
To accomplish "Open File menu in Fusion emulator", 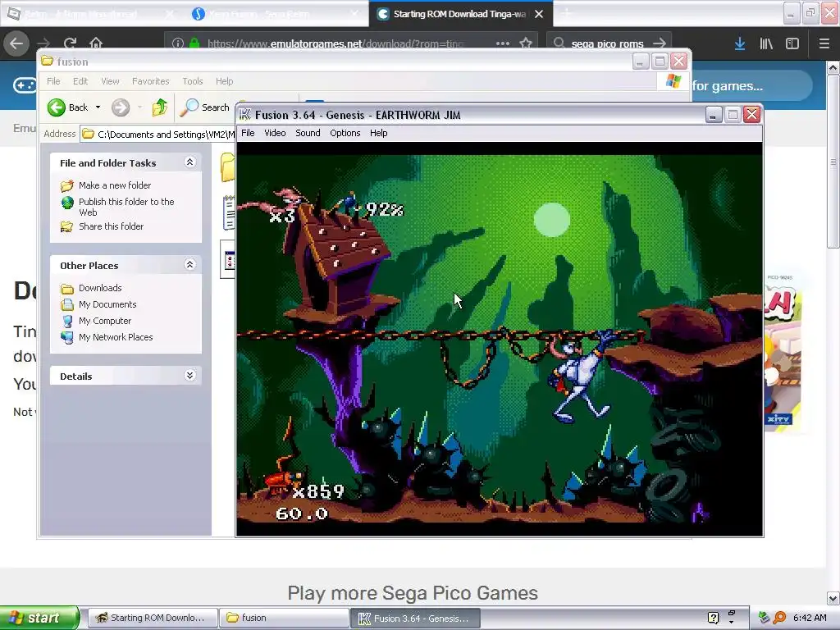I will click(x=248, y=133).
